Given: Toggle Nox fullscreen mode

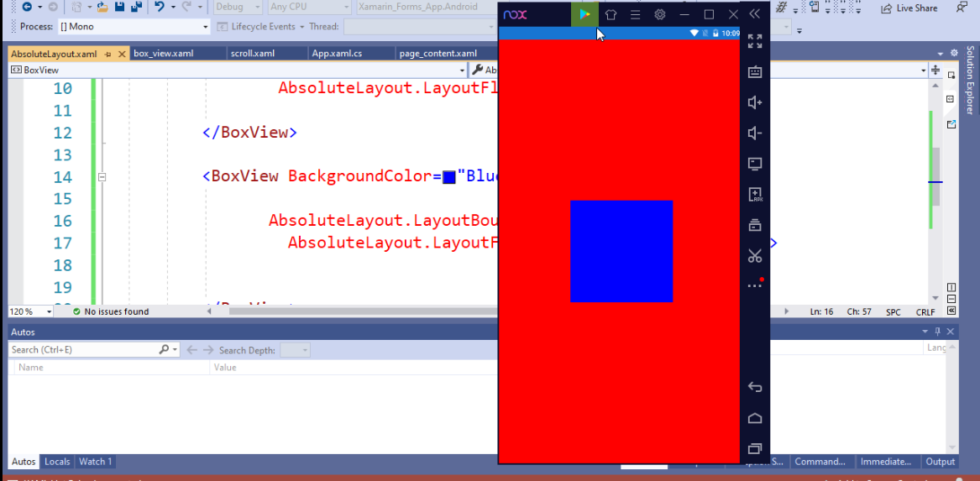Looking at the screenshot, I should pyautogui.click(x=755, y=41).
